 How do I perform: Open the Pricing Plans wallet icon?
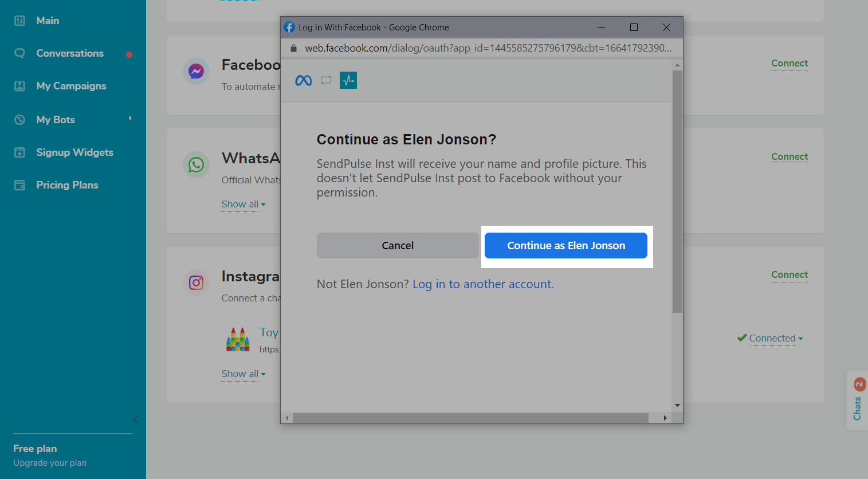19,185
